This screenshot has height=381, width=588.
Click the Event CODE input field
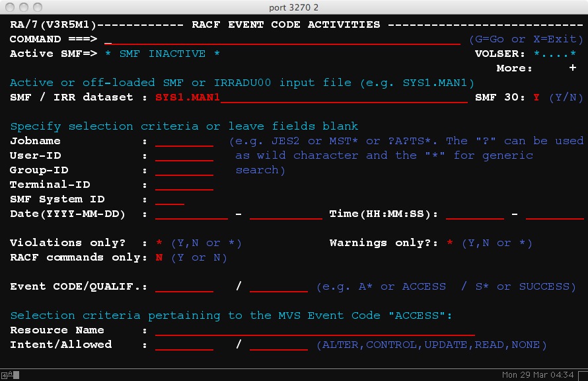pos(184,287)
